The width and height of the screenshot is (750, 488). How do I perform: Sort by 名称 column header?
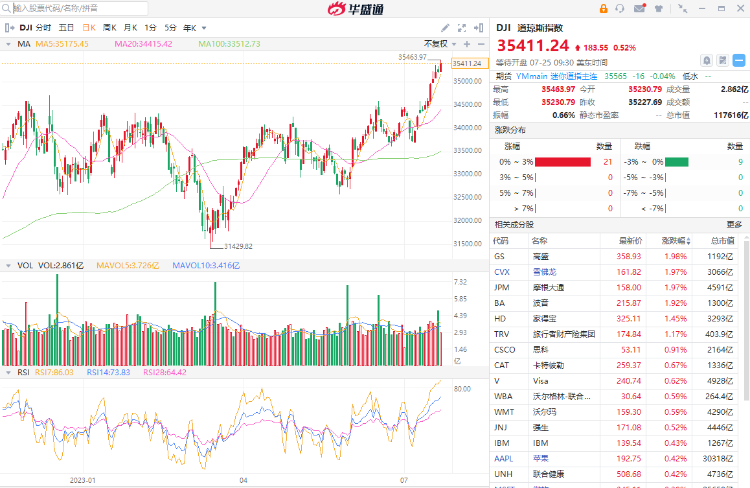coord(539,241)
